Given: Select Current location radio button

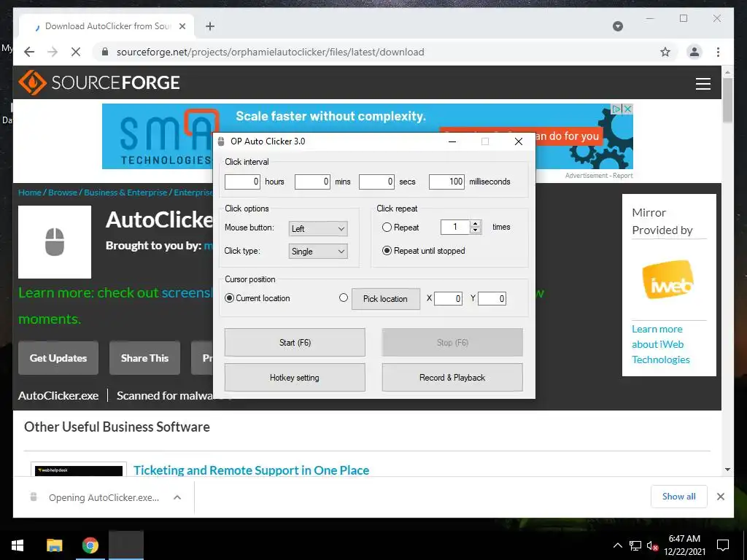Looking at the screenshot, I should (229, 298).
